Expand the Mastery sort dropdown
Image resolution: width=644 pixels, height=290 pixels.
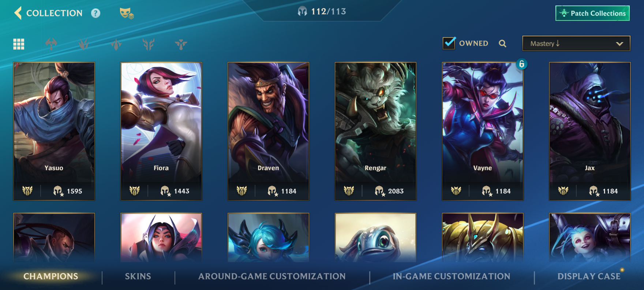click(576, 44)
